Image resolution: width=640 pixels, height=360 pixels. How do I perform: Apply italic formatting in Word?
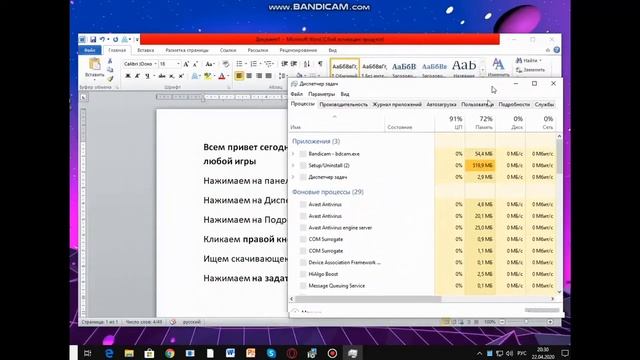(x=137, y=76)
